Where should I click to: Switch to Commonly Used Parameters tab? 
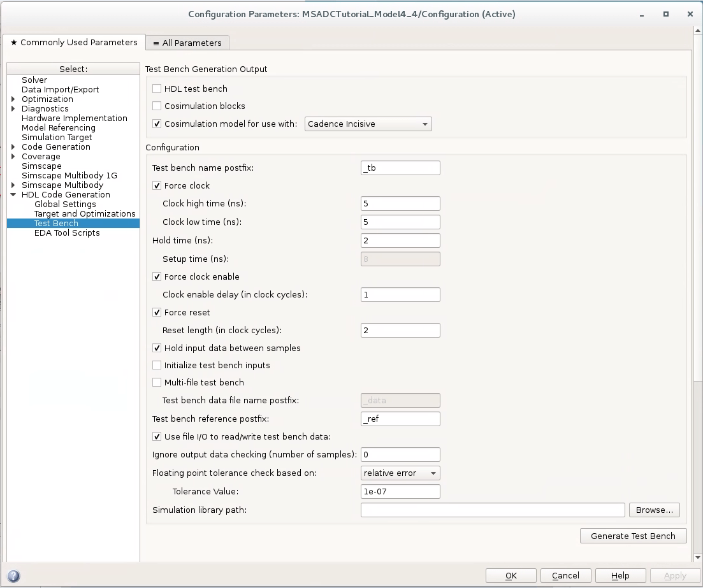74,43
